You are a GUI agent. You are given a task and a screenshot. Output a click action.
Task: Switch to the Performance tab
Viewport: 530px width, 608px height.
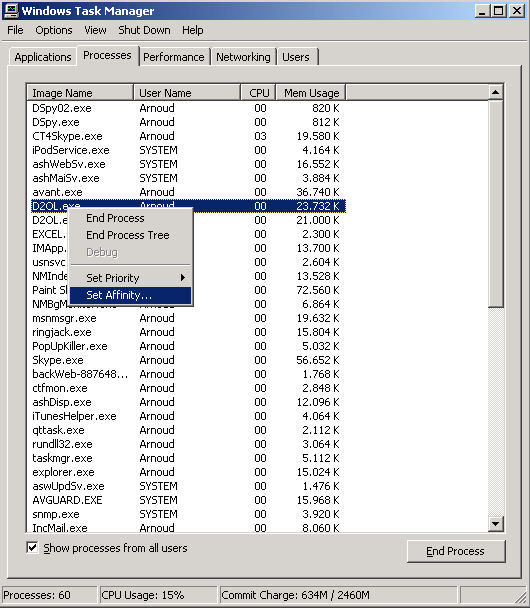point(174,57)
